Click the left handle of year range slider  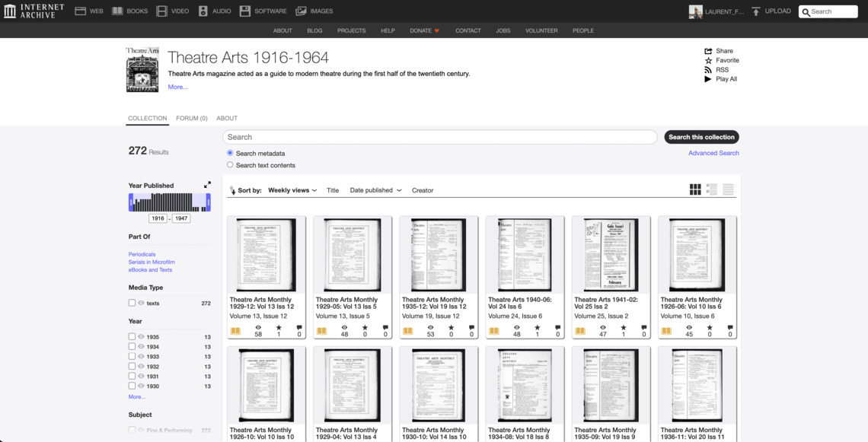[x=131, y=202]
